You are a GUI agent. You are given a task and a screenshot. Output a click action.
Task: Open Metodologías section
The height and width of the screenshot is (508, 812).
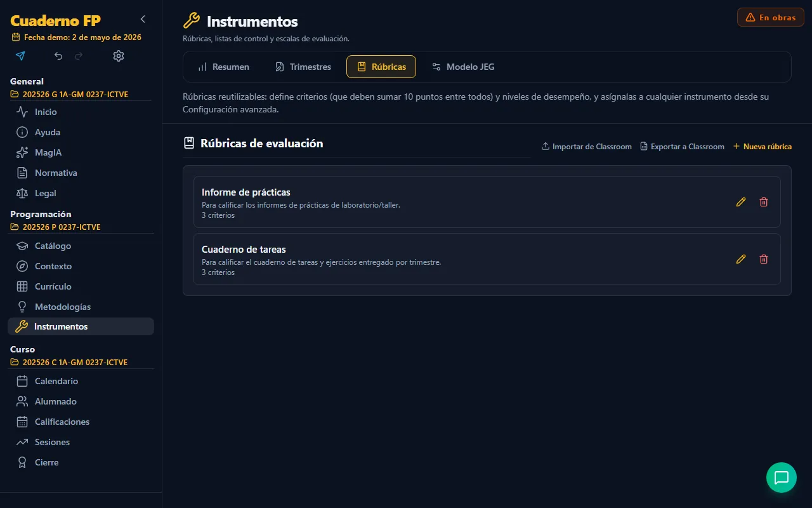[81, 307]
